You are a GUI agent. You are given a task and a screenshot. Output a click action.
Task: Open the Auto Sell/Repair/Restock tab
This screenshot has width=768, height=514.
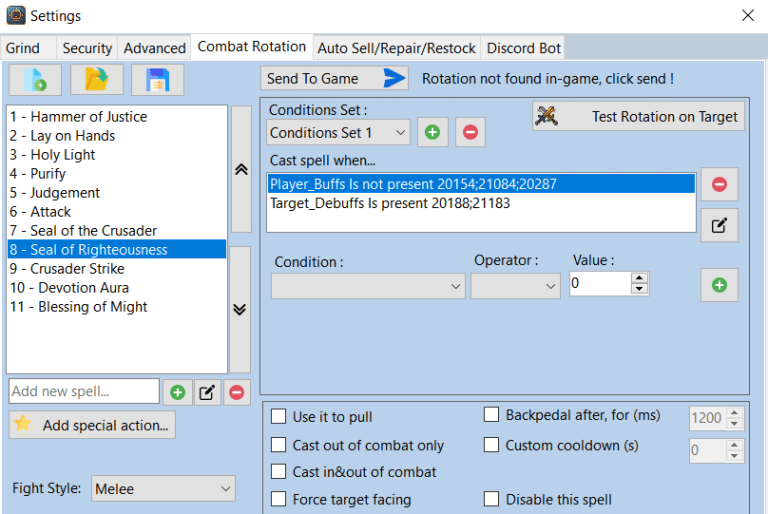click(396, 48)
